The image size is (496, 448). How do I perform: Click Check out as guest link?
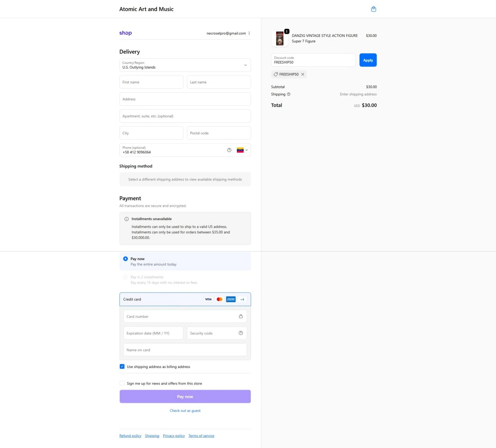coord(185,411)
